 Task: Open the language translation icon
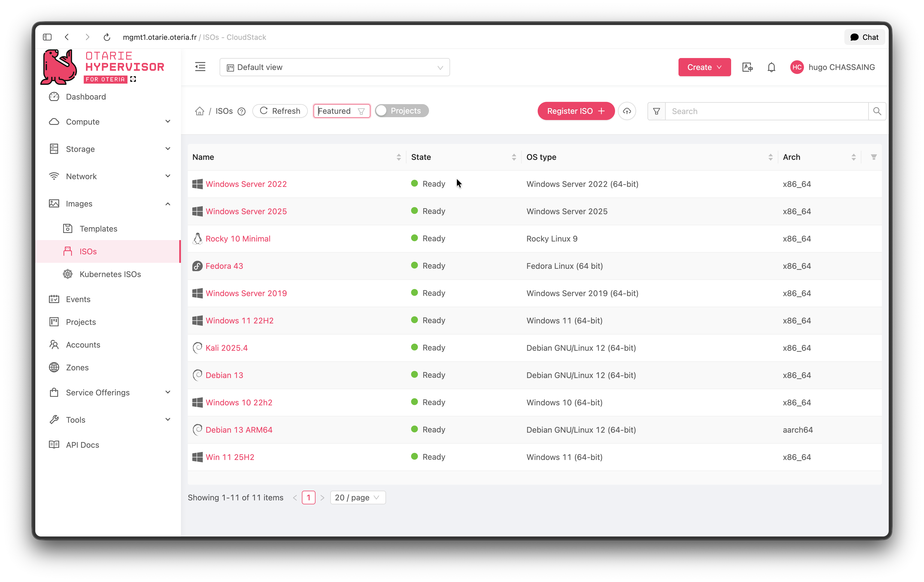pyautogui.click(x=747, y=67)
